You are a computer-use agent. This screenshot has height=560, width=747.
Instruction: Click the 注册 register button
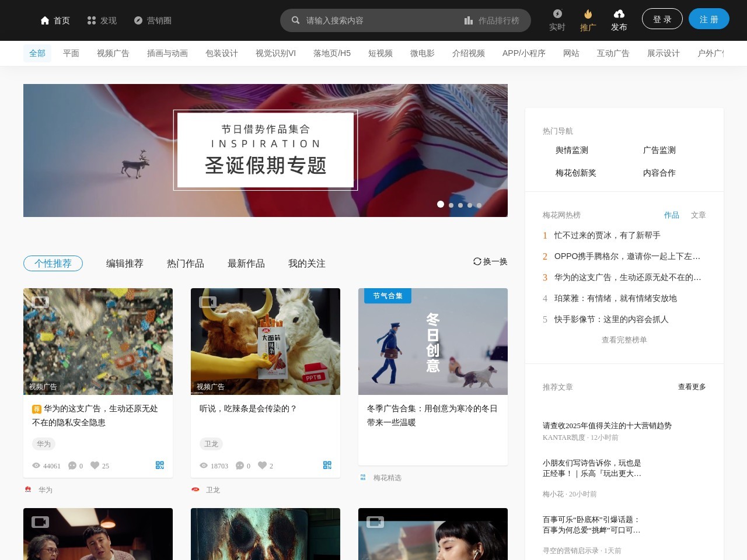tap(708, 19)
